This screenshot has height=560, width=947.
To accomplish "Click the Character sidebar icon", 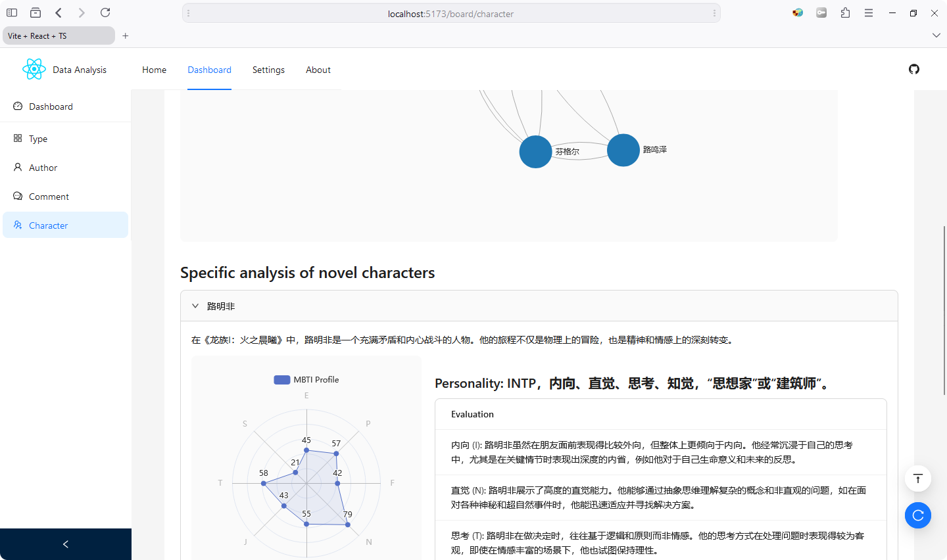I will coord(18,225).
